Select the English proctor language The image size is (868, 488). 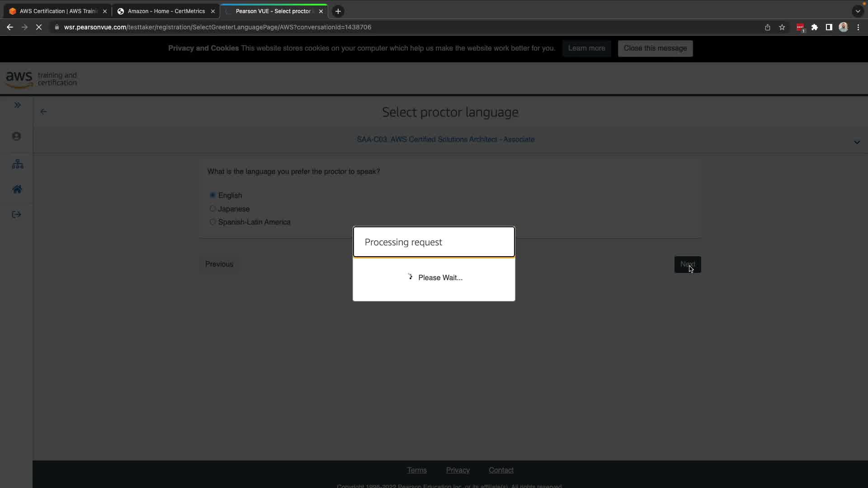click(212, 195)
